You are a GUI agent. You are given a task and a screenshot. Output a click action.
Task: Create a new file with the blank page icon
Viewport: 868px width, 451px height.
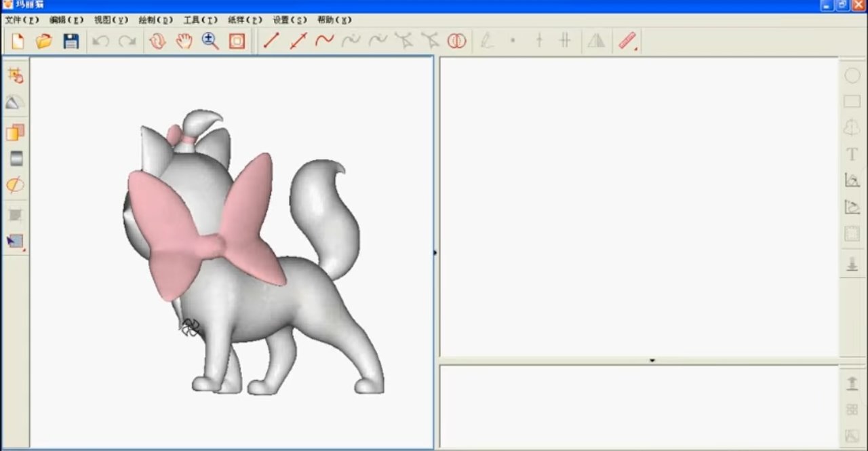coord(18,41)
